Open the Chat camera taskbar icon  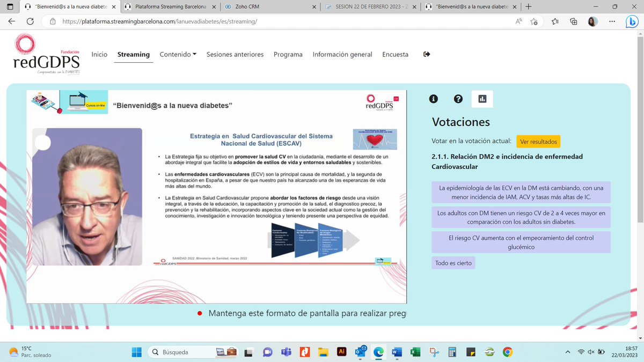[267, 352]
